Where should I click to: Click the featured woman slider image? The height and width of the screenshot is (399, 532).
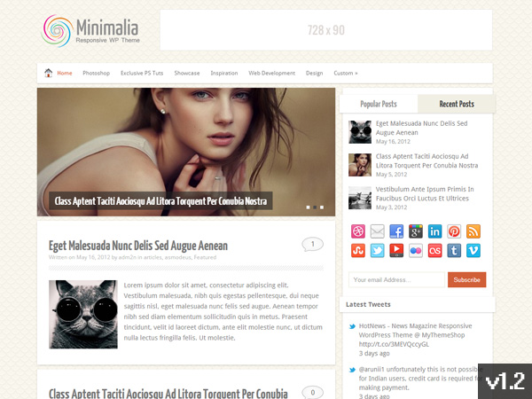click(186, 152)
